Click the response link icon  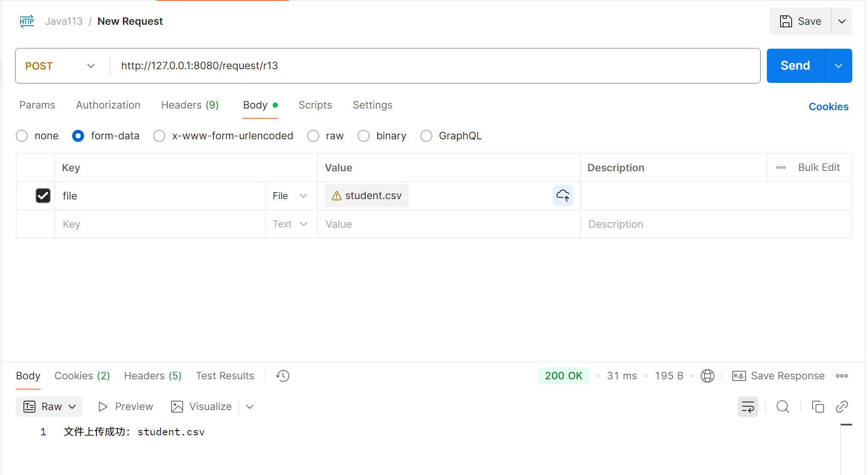(x=842, y=407)
